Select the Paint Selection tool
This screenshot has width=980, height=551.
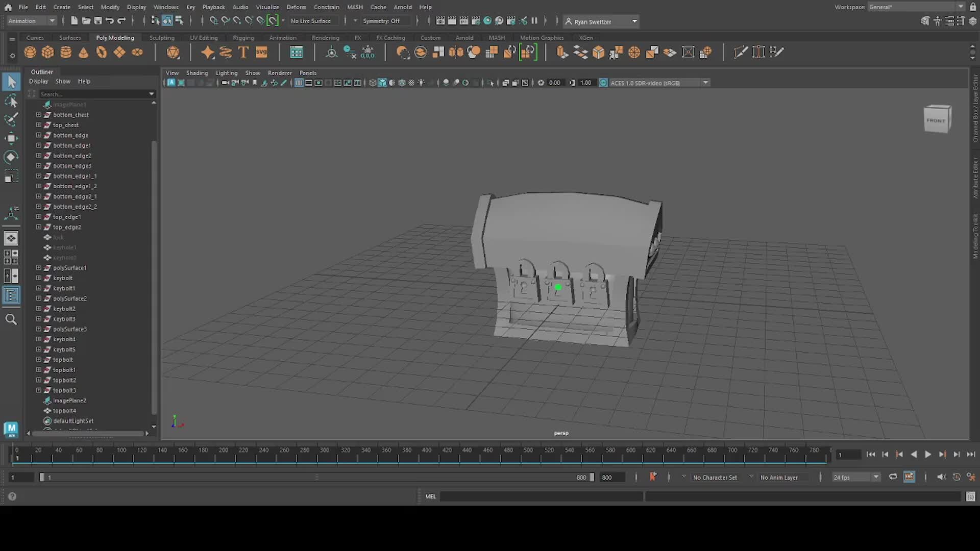(x=11, y=119)
